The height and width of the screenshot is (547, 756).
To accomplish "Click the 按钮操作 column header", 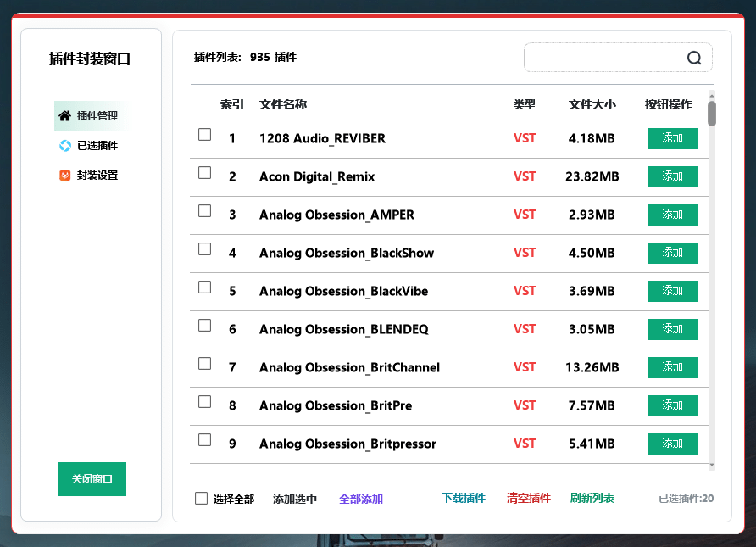I will (669, 104).
